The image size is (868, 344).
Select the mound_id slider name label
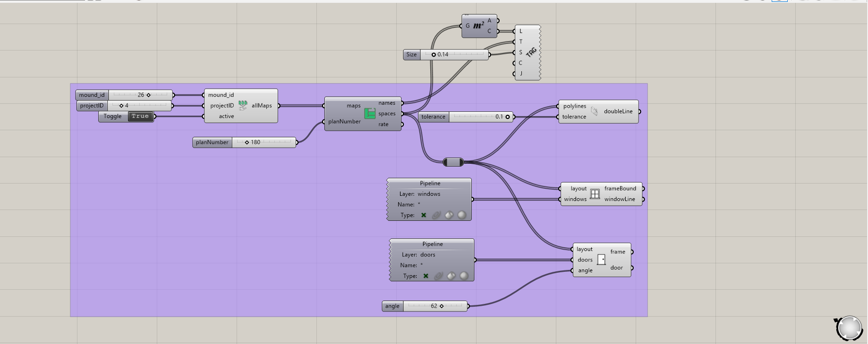click(92, 95)
